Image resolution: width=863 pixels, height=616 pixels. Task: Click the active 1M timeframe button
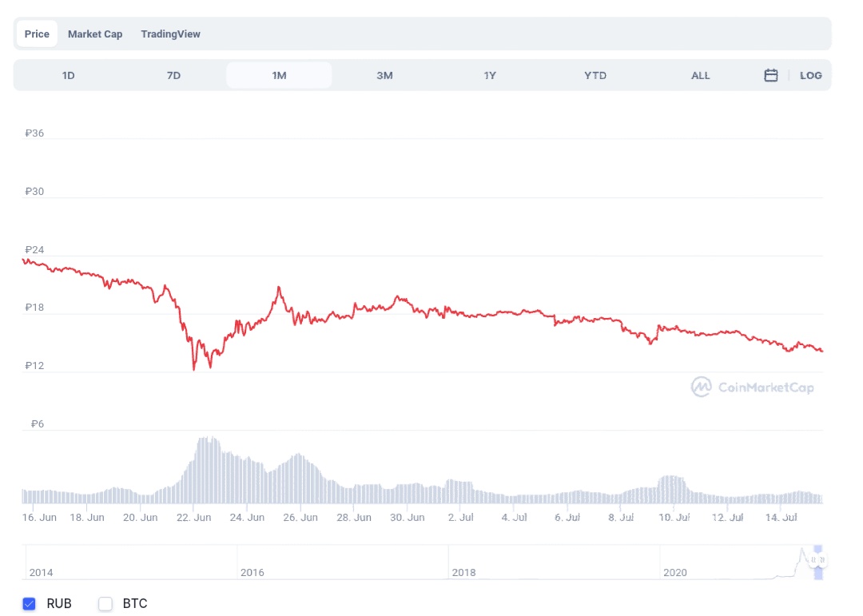(x=279, y=74)
